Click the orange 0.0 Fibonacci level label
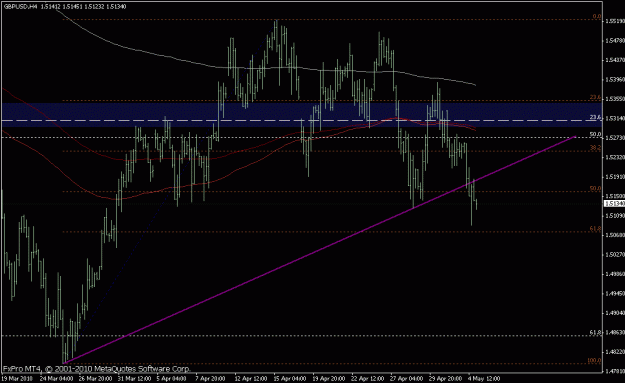 (x=597, y=16)
